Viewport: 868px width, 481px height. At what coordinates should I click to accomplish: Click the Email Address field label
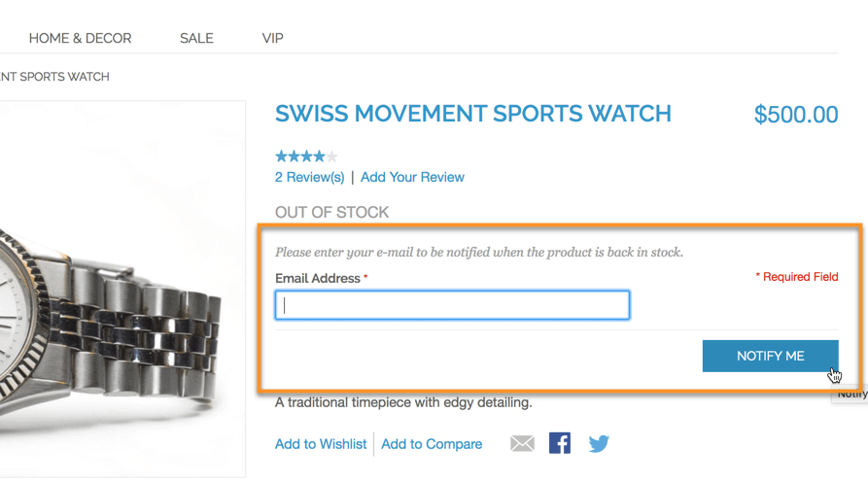(x=317, y=278)
